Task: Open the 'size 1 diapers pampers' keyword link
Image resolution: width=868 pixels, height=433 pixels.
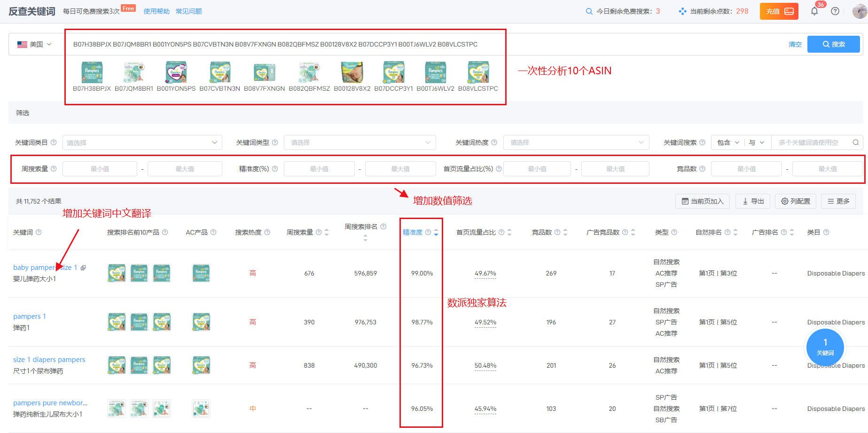Action: [x=49, y=360]
